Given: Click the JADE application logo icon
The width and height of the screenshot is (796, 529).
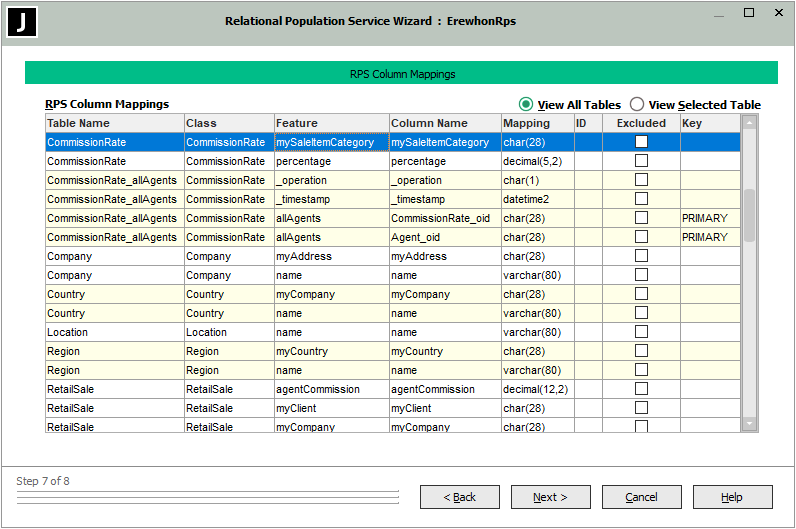Looking at the screenshot, I should coord(22,22).
